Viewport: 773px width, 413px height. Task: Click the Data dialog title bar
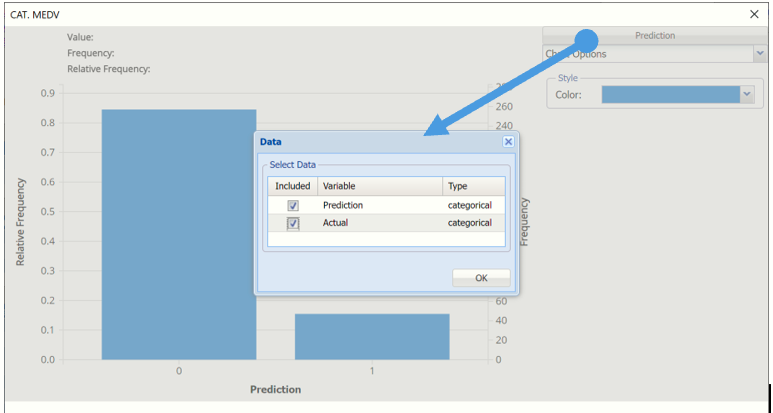[380, 142]
